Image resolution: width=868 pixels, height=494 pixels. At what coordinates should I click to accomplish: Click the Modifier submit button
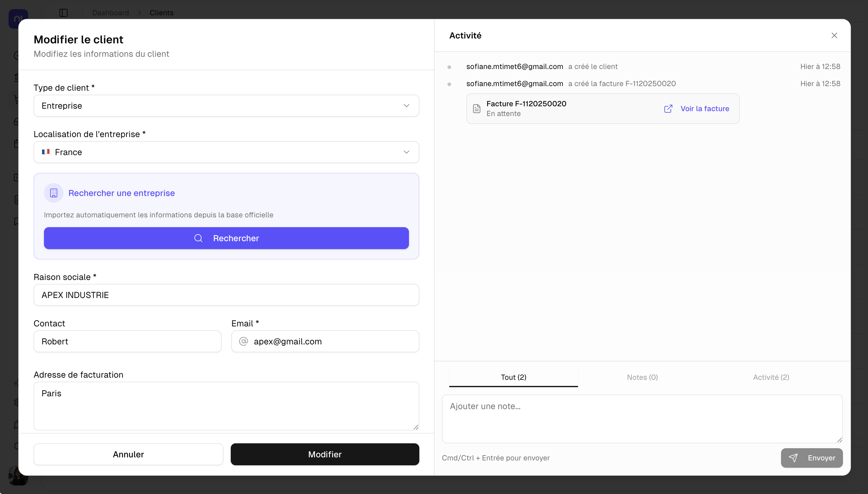tap(324, 454)
